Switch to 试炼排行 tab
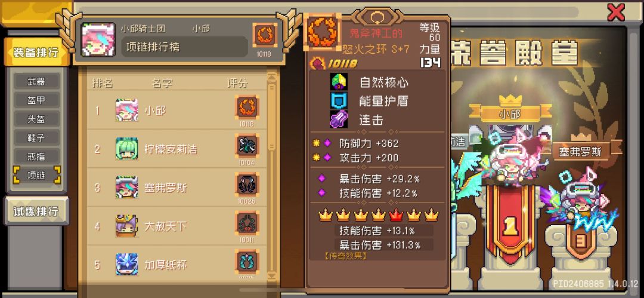This screenshot has width=644, height=298. point(36,211)
